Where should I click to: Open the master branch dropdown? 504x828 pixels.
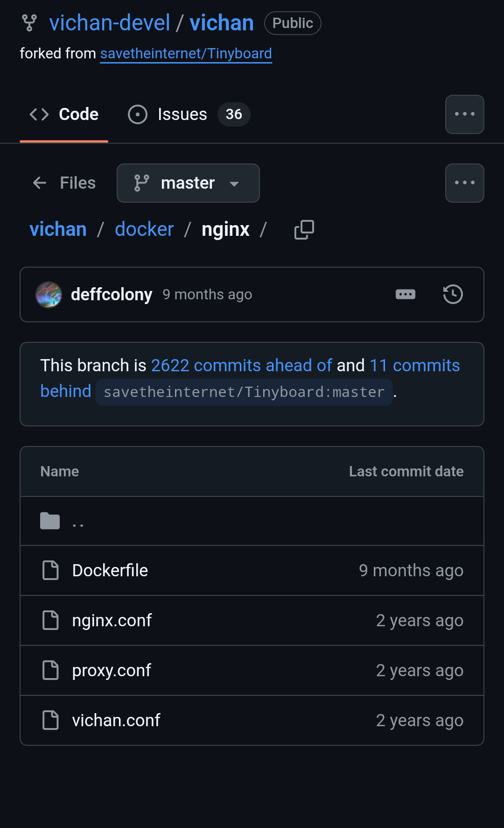coord(188,183)
